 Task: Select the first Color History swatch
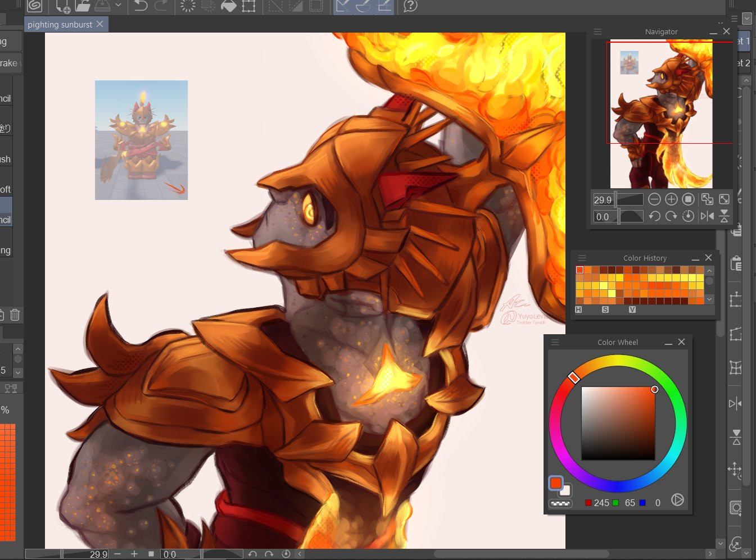tap(580, 270)
